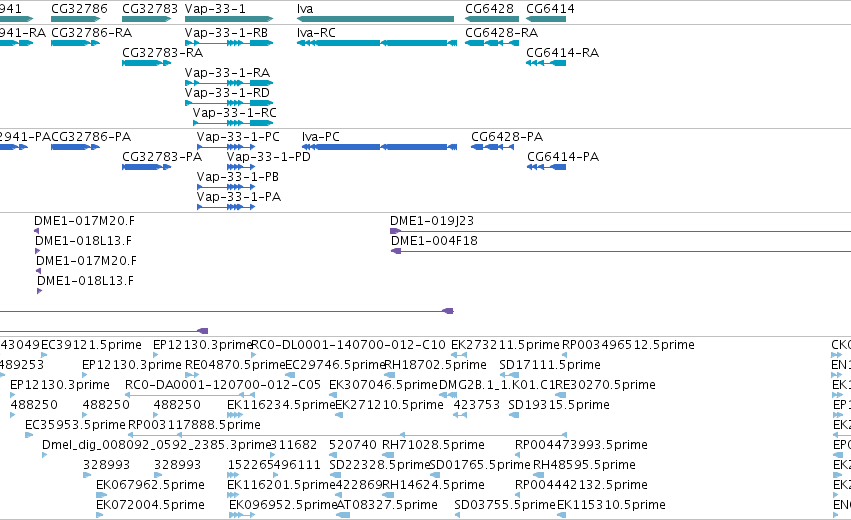This screenshot has height=520, width=851.
Task: Select the EK271210.5prime label
Action: pyautogui.click(x=389, y=405)
